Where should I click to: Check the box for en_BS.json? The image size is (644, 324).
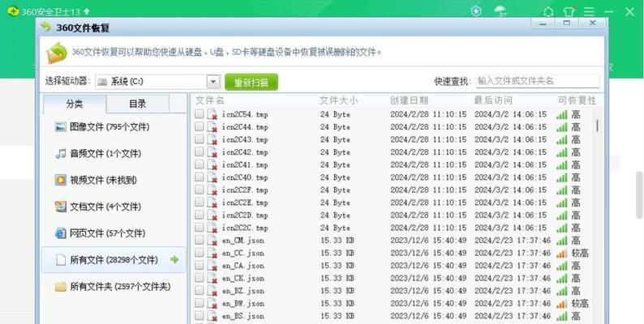coord(200,316)
